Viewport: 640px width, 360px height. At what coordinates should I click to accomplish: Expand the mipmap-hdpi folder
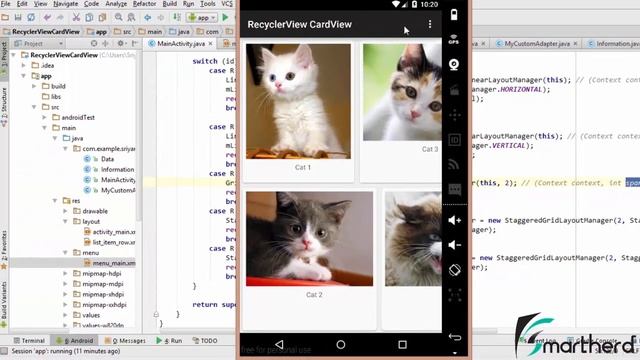[65, 273]
